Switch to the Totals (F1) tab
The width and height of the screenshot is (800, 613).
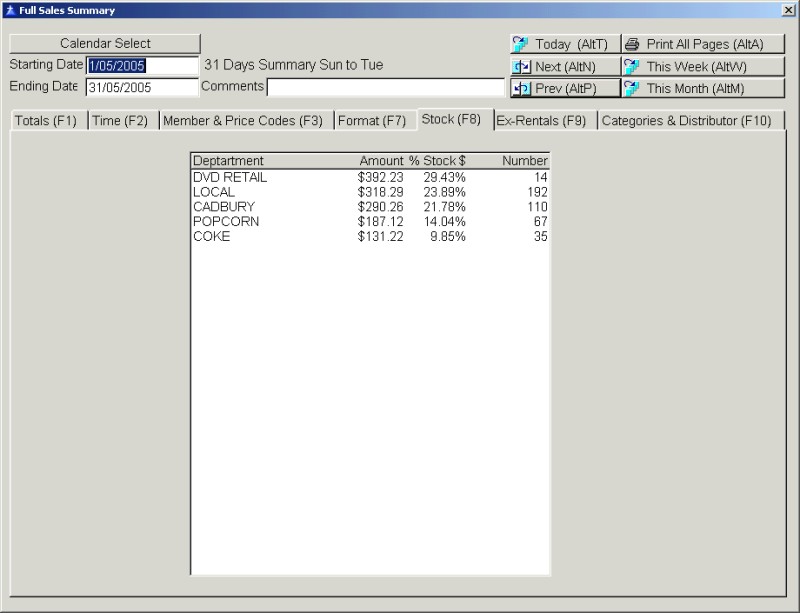tap(46, 121)
